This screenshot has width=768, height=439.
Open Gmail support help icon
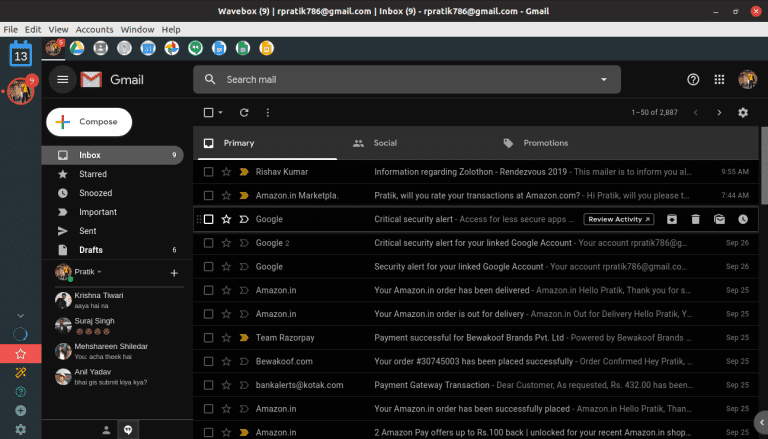(693, 79)
